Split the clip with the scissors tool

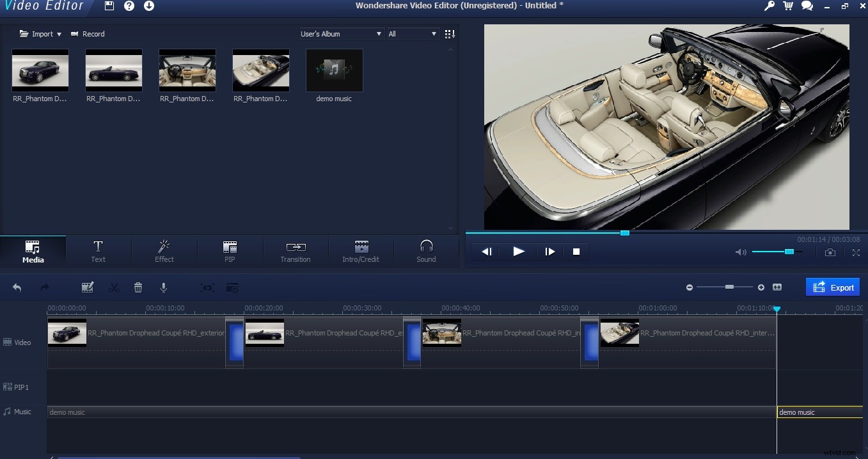[114, 287]
